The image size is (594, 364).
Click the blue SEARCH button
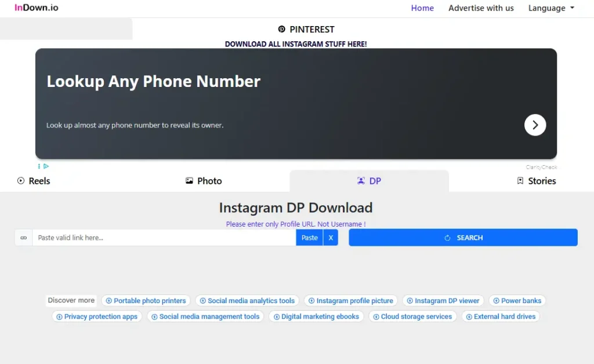click(x=463, y=238)
